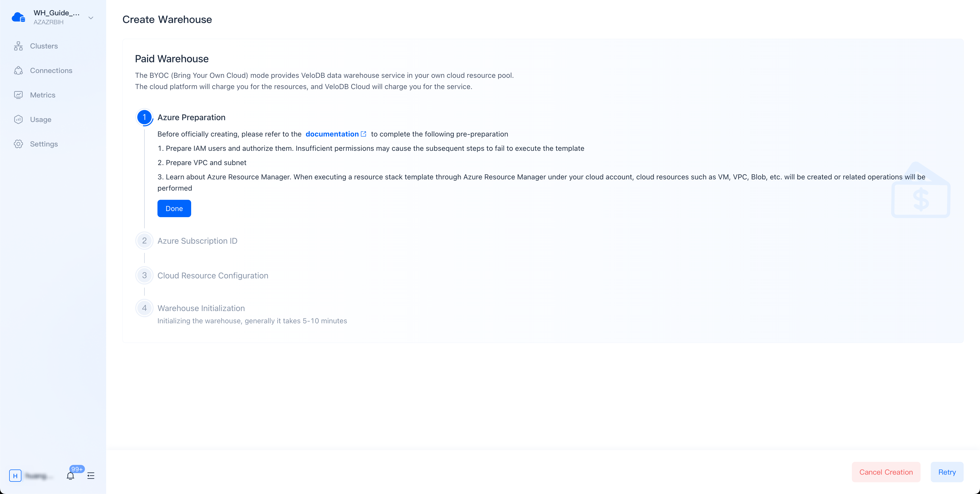Click the Metrics chart icon

point(18,95)
